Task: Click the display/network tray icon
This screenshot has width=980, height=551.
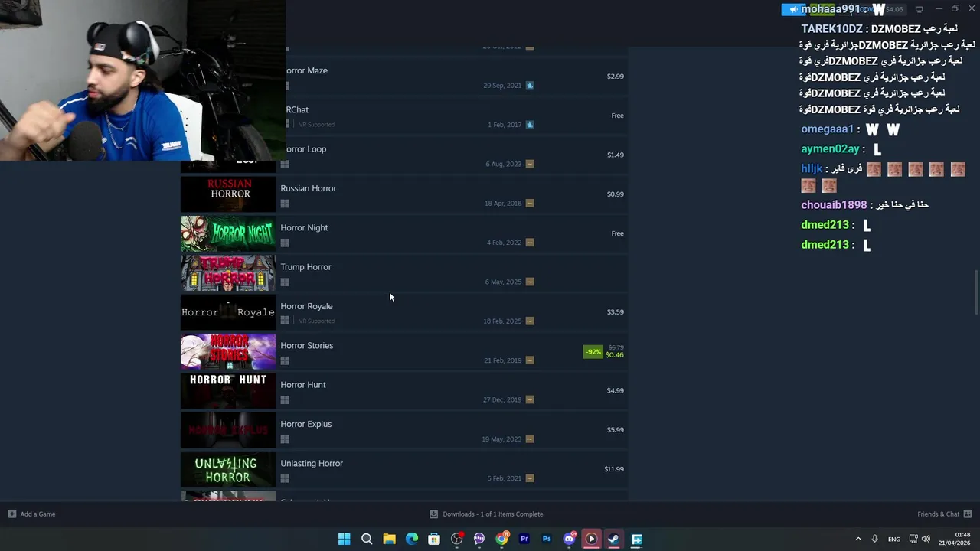Action: pyautogui.click(x=913, y=539)
